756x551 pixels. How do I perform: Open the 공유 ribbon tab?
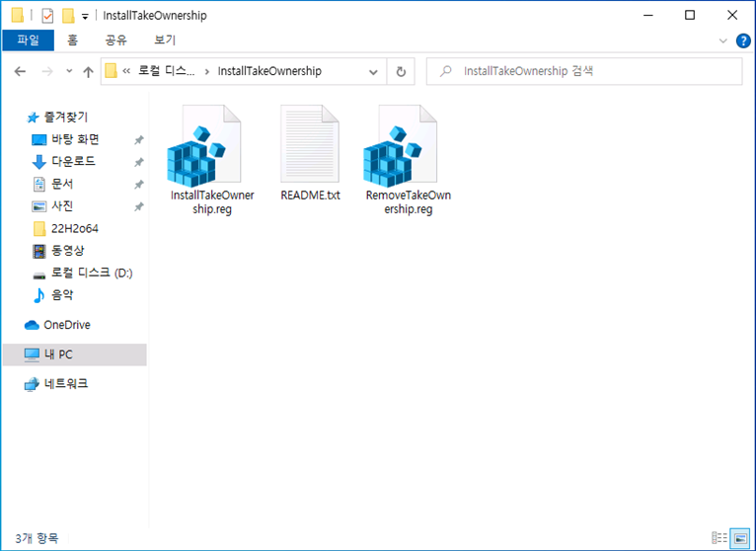(x=115, y=40)
